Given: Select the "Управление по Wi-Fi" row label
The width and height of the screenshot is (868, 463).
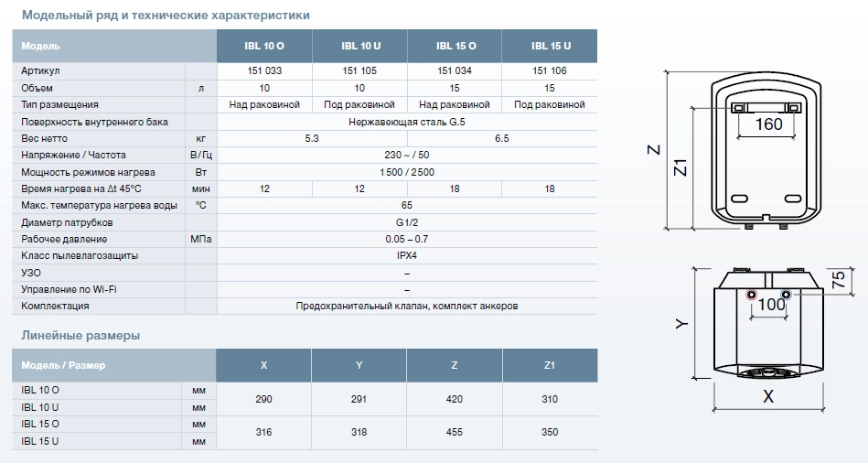Looking at the screenshot, I should (70, 289).
